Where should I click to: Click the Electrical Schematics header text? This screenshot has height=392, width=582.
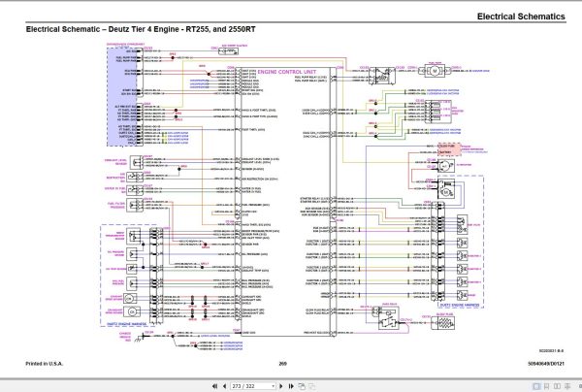click(x=521, y=16)
